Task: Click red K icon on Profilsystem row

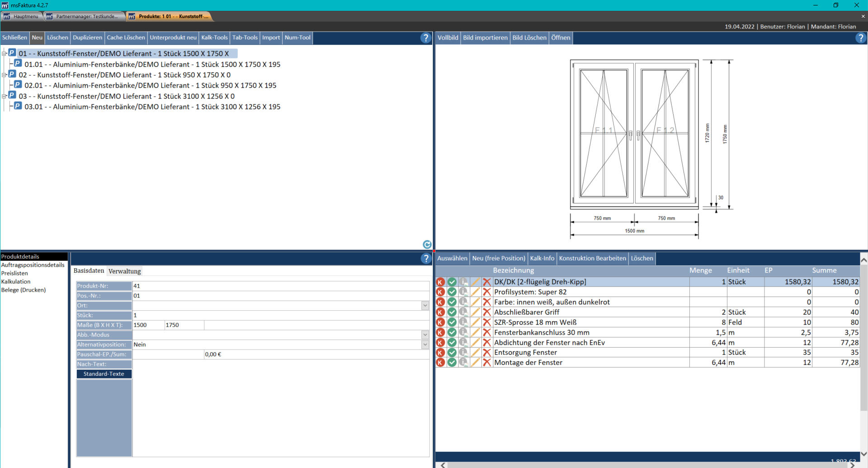Action: pos(440,292)
